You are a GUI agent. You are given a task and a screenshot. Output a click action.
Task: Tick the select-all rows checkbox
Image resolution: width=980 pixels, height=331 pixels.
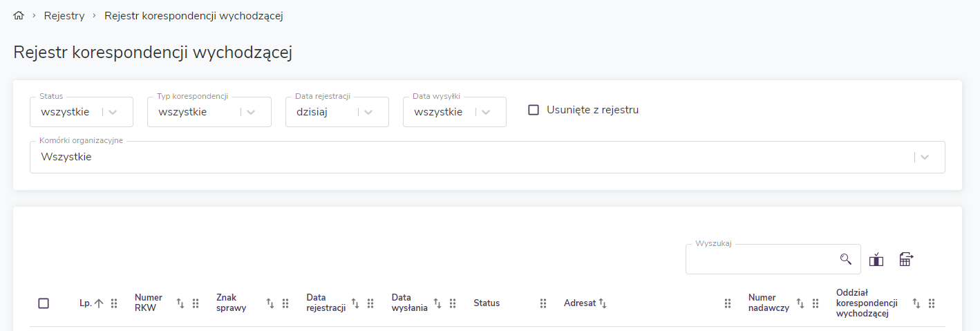tap(44, 303)
